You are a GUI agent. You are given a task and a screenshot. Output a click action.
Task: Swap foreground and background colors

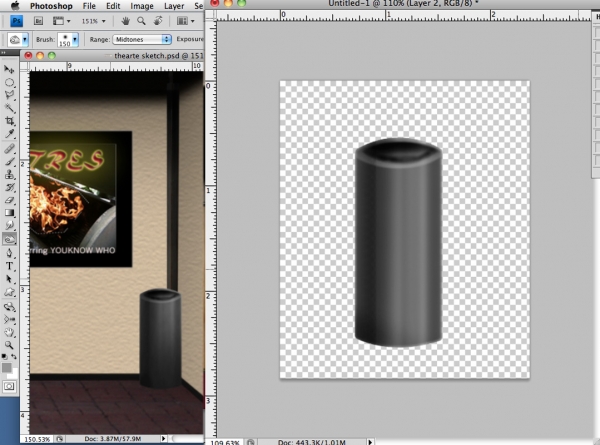click(14, 356)
